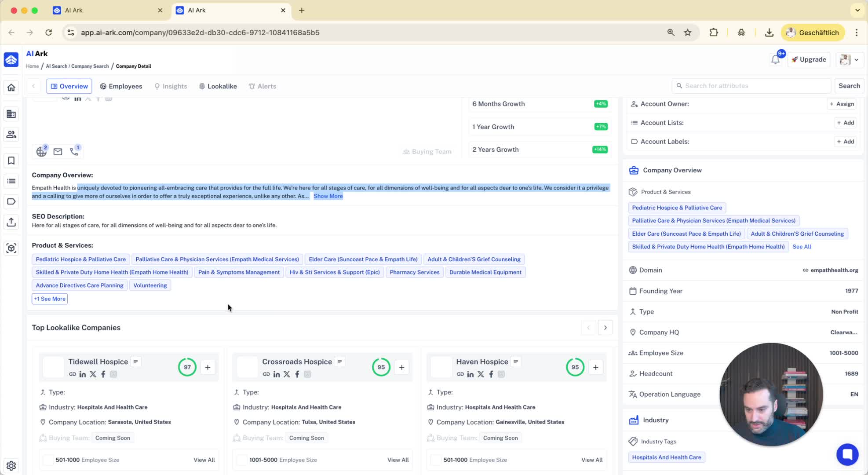Expand +1 See More products
The width and height of the screenshot is (868, 475).
click(50, 299)
